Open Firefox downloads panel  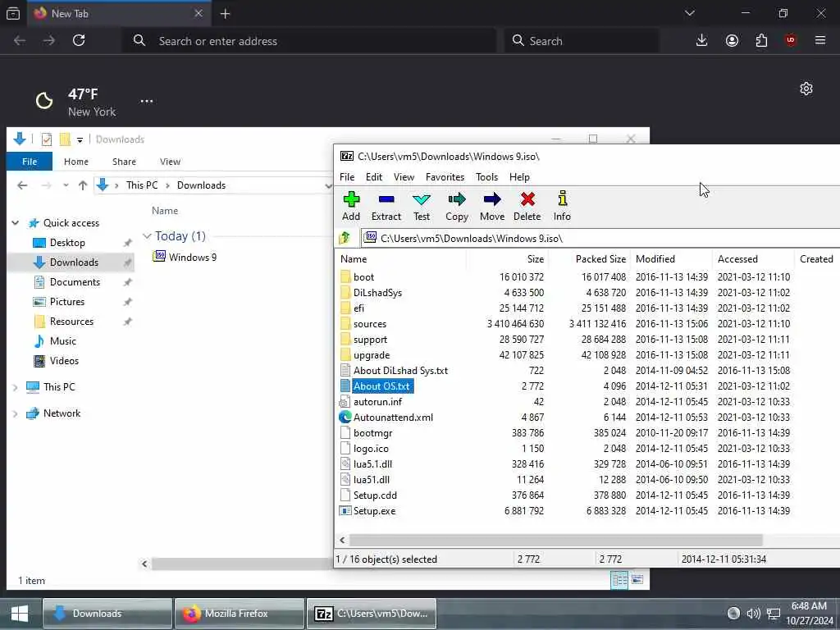coord(702,40)
